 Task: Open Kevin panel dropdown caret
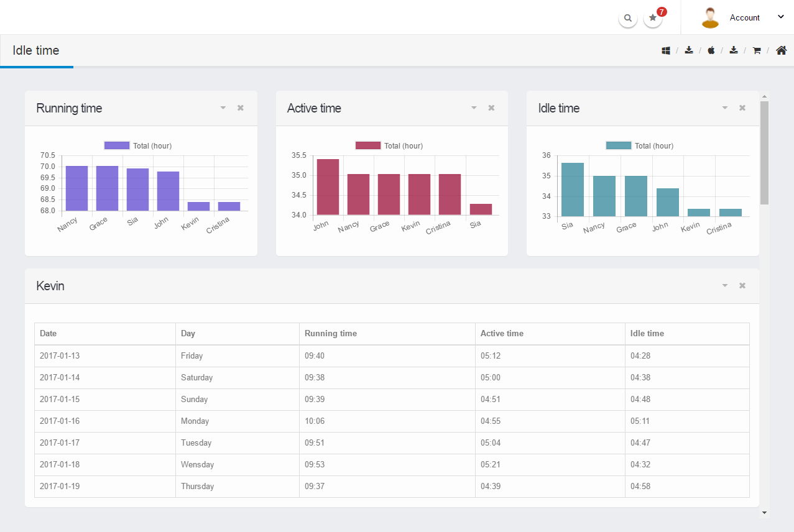pyautogui.click(x=724, y=286)
